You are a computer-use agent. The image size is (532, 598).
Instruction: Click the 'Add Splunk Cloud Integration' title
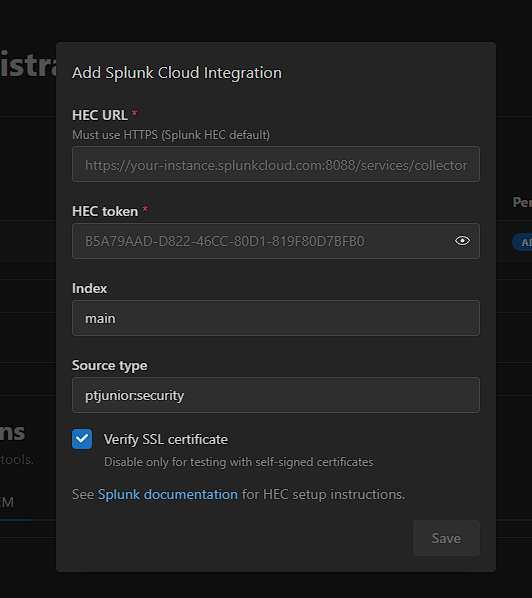point(177,73)
